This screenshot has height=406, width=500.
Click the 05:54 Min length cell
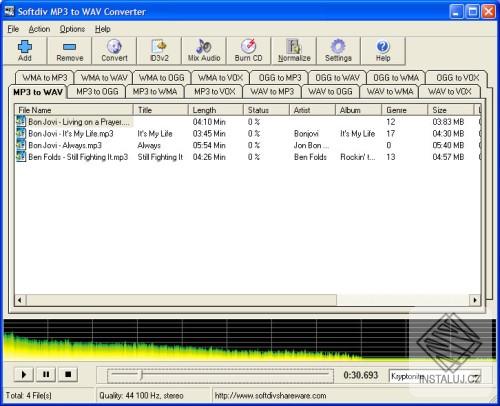click(x=209, y=145)
